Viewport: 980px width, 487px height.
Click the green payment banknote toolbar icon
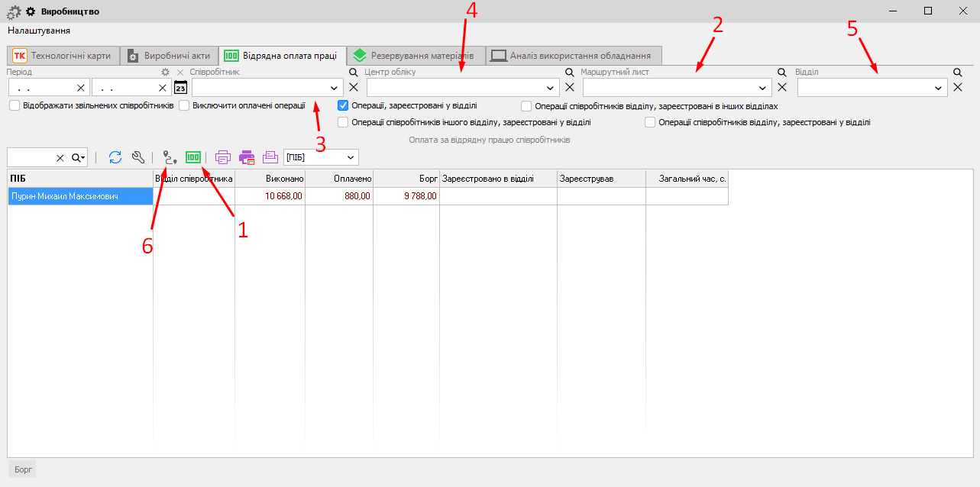[193, 157]
